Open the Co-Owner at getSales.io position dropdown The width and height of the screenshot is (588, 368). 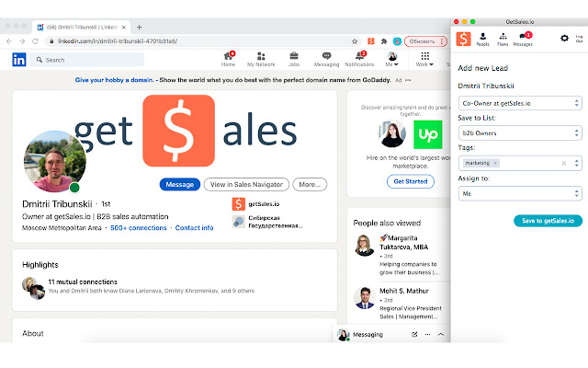coord(520,103)
